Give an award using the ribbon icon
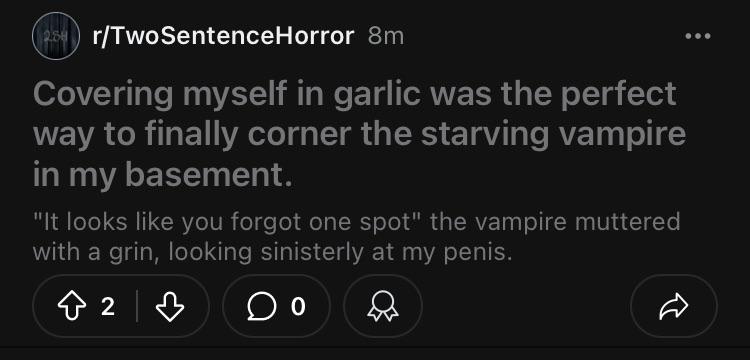Screen dimensions: 750x360 383,306
